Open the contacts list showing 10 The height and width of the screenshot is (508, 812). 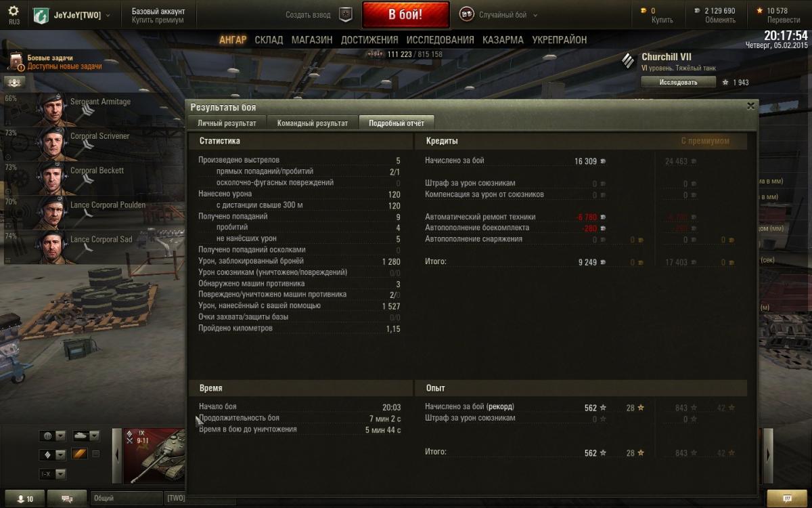[x=24, y=499]
